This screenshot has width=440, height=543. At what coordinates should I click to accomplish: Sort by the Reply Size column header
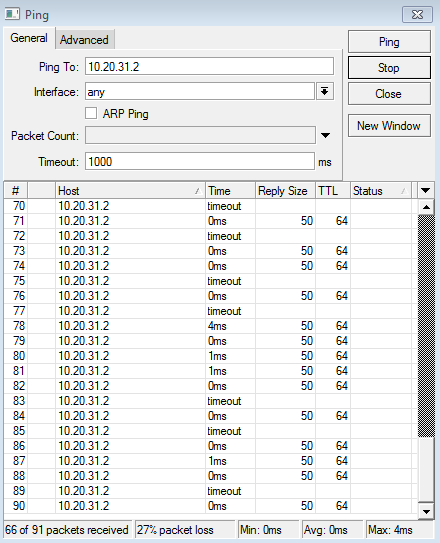click(x=285, y=190)
